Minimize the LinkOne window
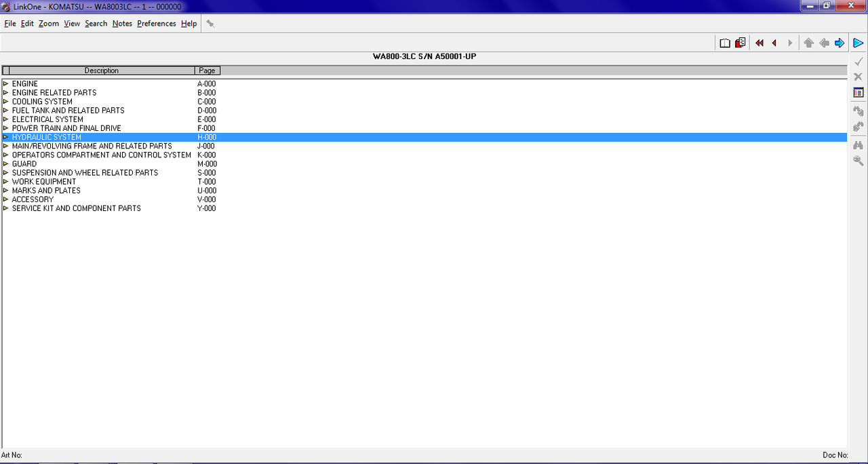The height and width of the screenshot is (464, 868). click(809, 5)
